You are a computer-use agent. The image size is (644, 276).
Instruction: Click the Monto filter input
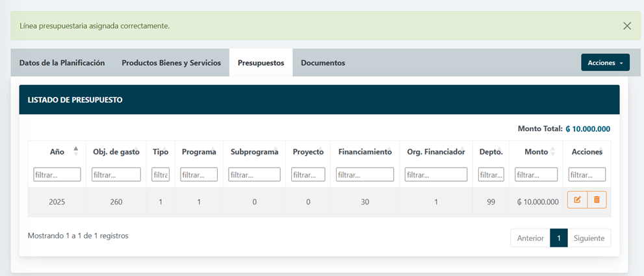tap(536, 175)
